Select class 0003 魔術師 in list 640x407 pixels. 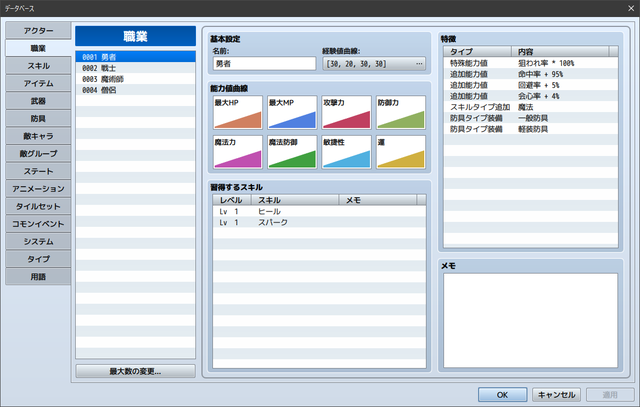[x=135, y=79]
